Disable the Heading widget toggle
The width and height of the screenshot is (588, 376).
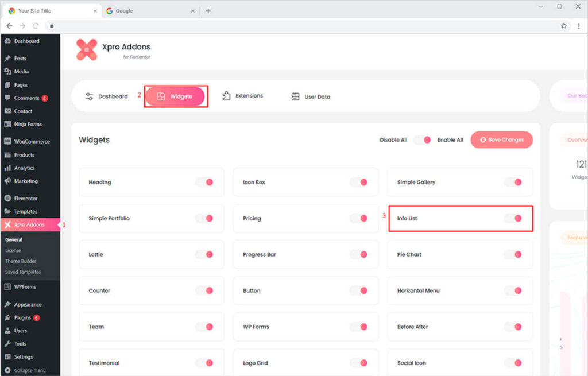204,182
